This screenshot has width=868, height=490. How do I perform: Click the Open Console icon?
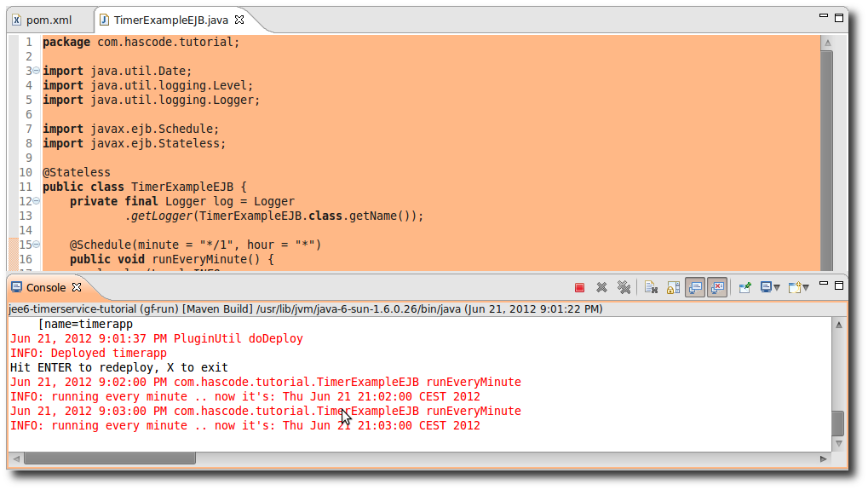click(795, 287)
